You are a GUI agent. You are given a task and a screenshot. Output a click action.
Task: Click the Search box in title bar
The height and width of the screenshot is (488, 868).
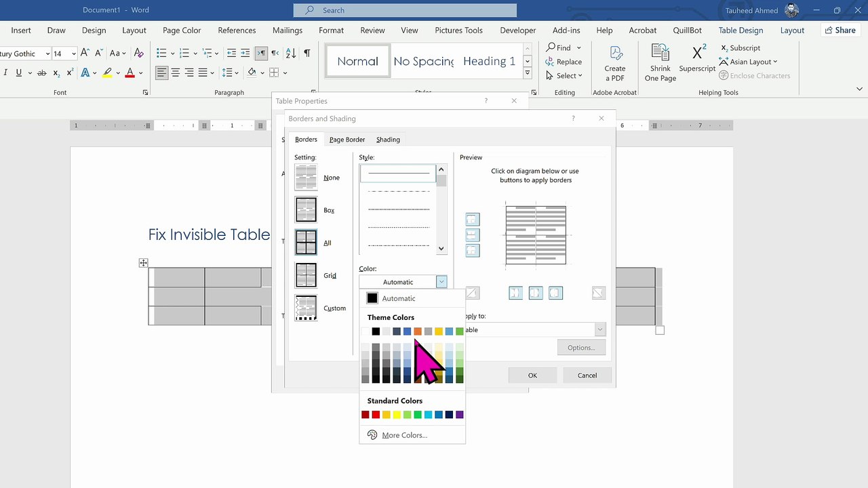click(x=405, y=10)
